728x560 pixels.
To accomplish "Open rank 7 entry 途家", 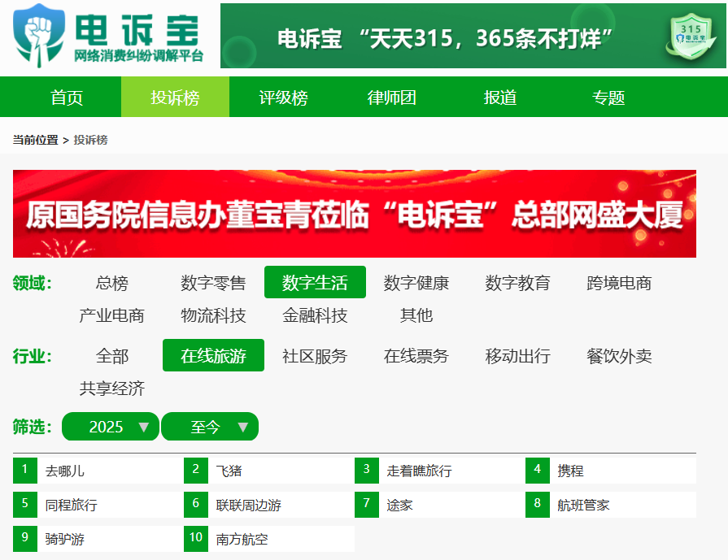I will pos(440,505).
